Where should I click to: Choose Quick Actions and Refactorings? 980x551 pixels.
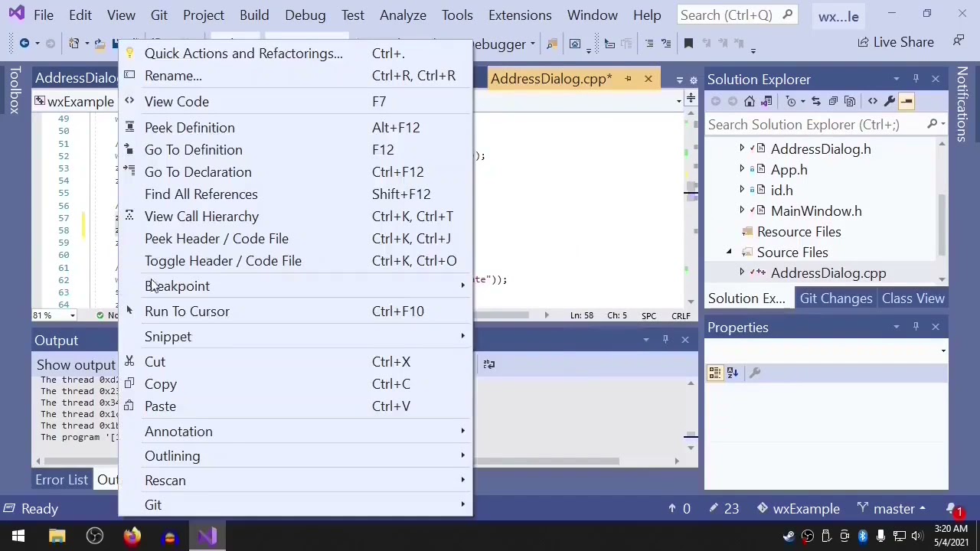point(296,54)
